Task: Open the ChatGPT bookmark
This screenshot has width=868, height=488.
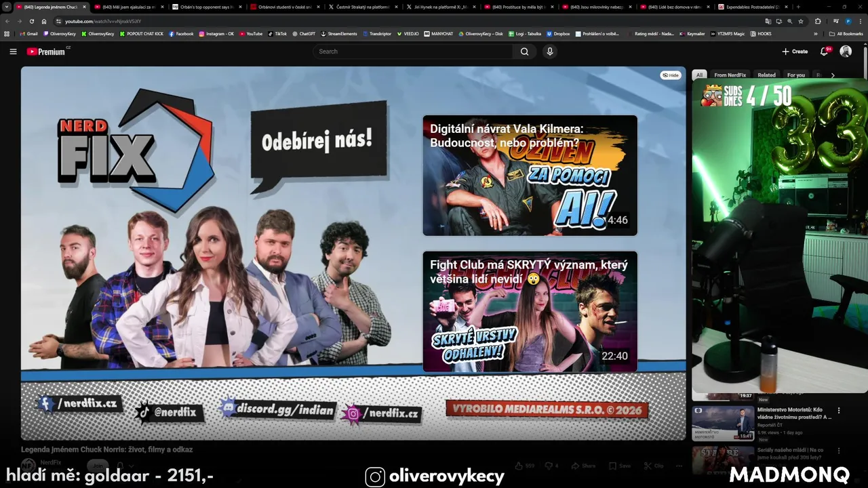Action: tap(304, 33)
